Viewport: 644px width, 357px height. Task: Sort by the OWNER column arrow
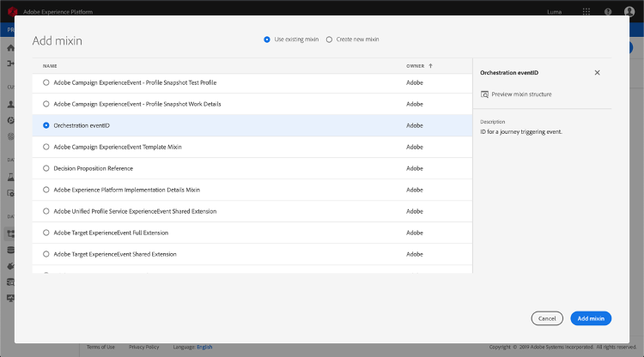tap(430, 66)
